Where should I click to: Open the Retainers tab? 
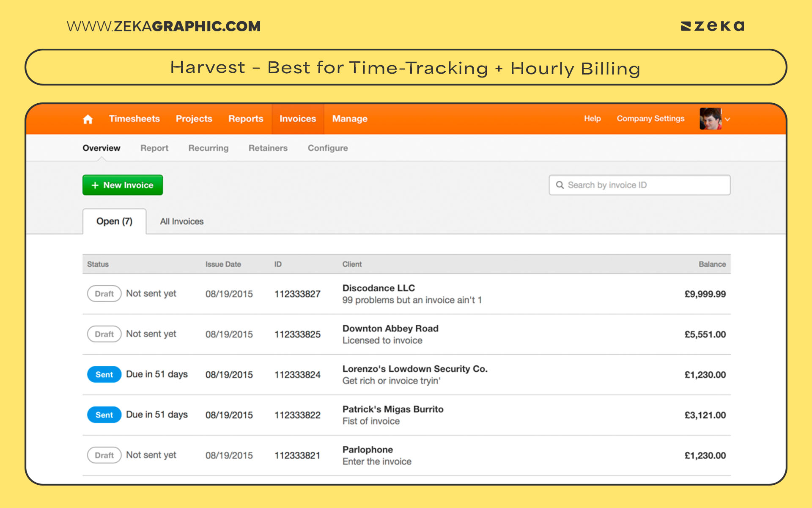267,148
